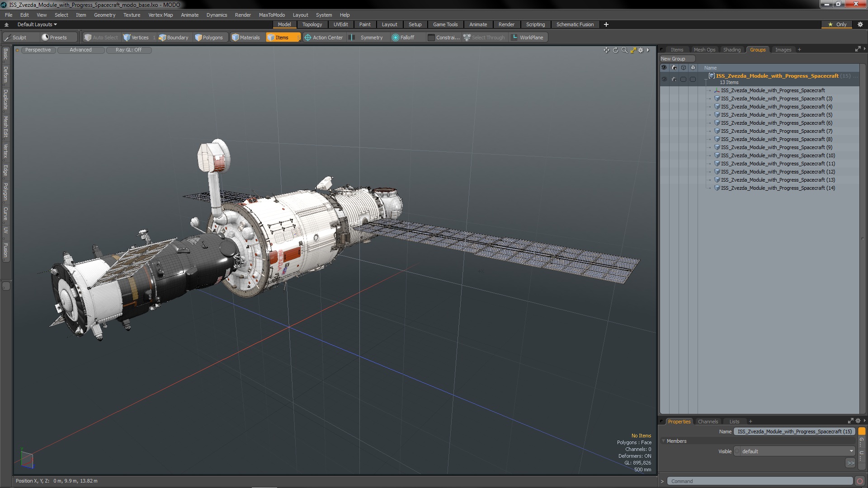The image size is (868, 488).
Task: Toggle visibility eye of the ISS_Zvezda group
Action: tap(664, 79)
